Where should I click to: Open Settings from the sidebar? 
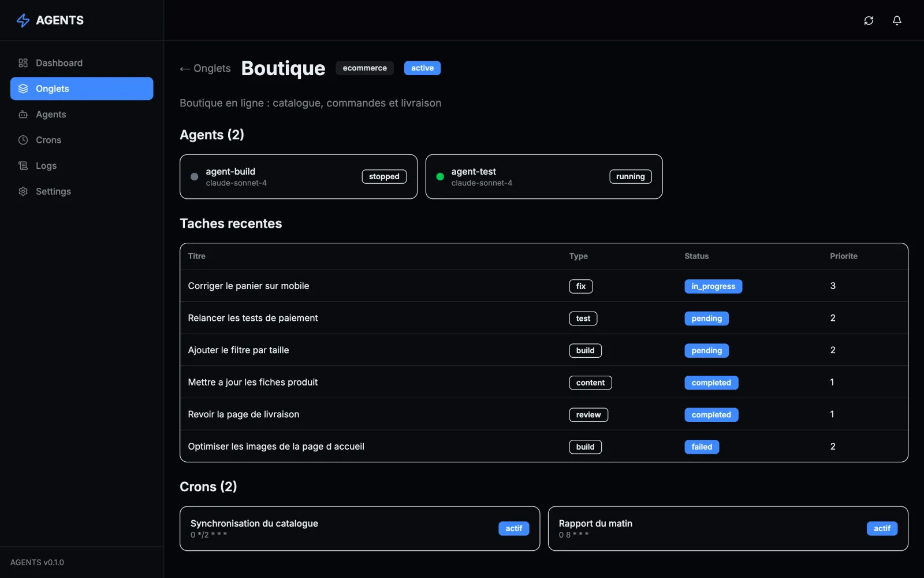(x=82, y=191)
